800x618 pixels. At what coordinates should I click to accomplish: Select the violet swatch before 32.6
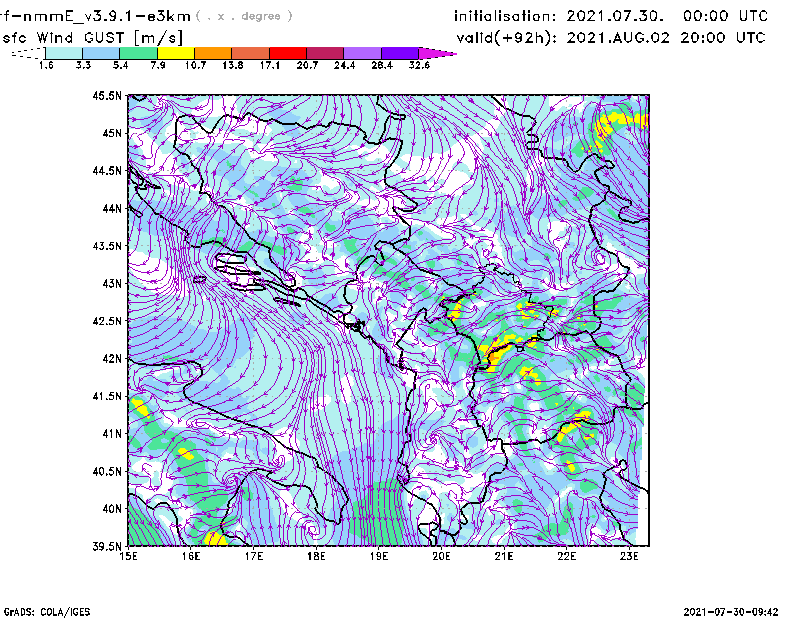tap(400, 53)
